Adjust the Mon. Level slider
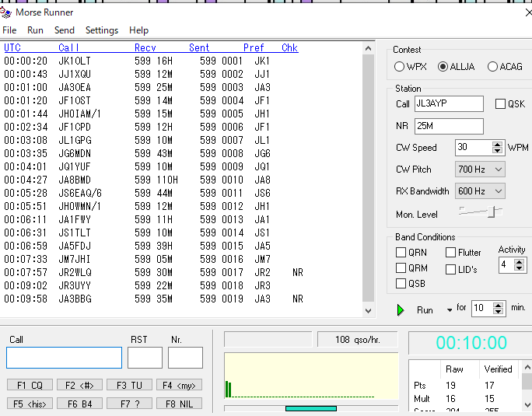The width and height of the screenshot is (532, 416). [x=492, y=211]
